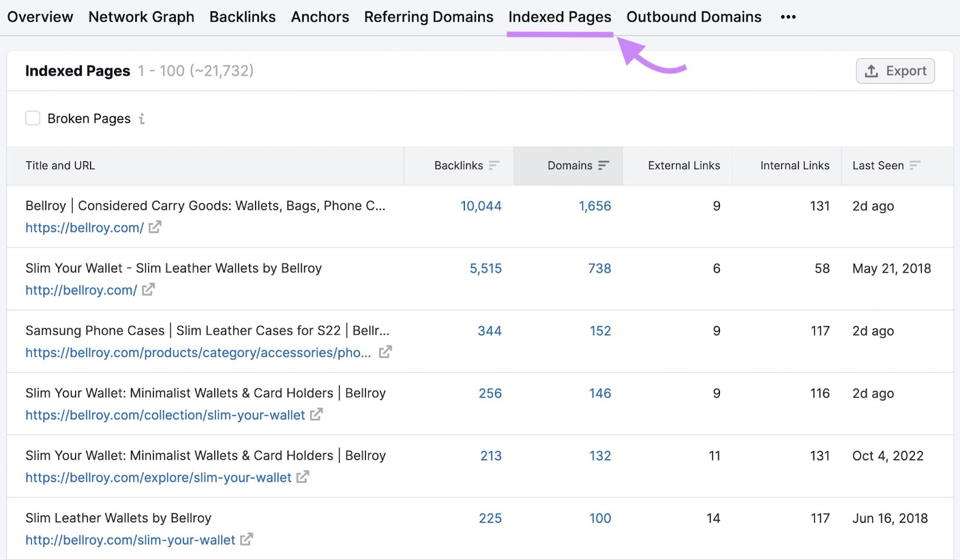This screenshot has width=960, height=560.
Task: Enable the Broken Pages checkbox
Action: click(x=33, y=118)
